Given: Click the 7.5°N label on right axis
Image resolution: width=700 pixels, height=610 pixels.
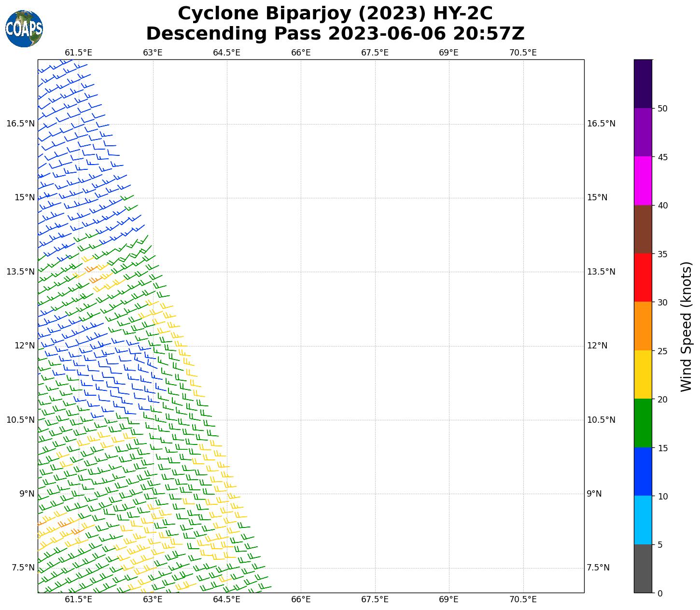Looking at the screenshot, I should tap(597, 568).
